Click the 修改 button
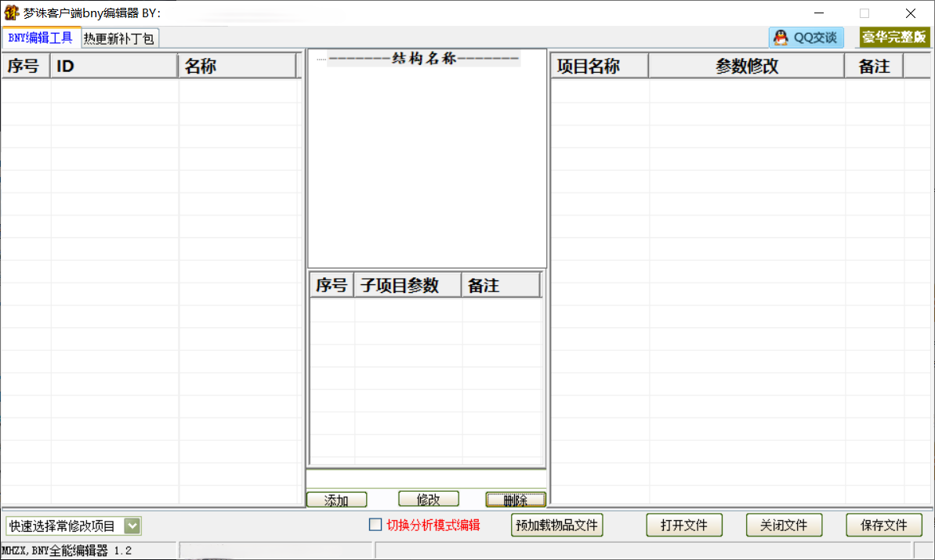 (x=428, y=499)
